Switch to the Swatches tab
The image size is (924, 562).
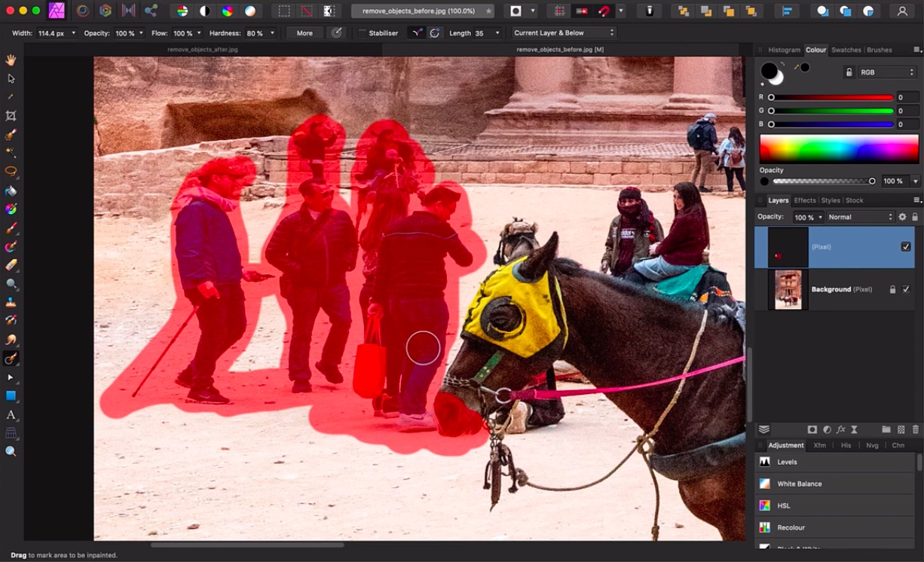click(846, 50)
